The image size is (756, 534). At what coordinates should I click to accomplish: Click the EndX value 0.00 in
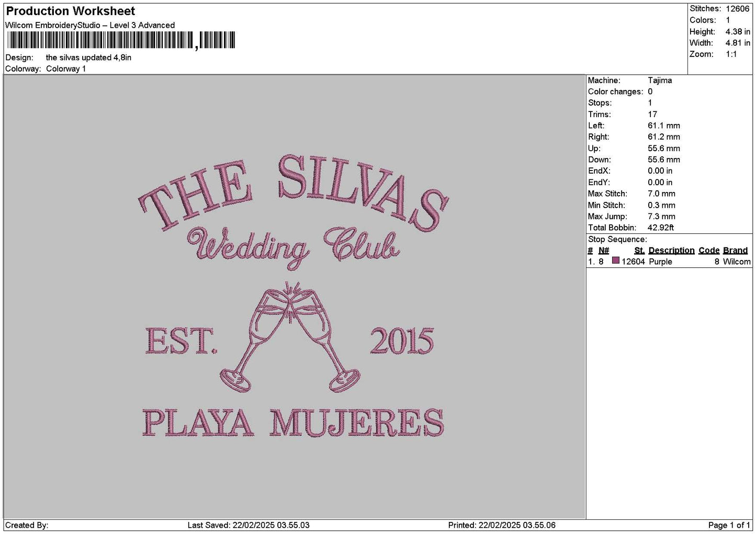point(660,171)
